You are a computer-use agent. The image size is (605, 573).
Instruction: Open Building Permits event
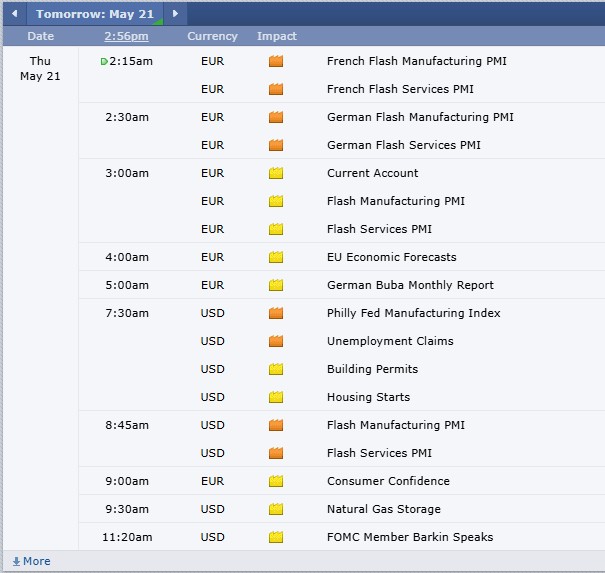pyautogui.click(x=372, y=369)
